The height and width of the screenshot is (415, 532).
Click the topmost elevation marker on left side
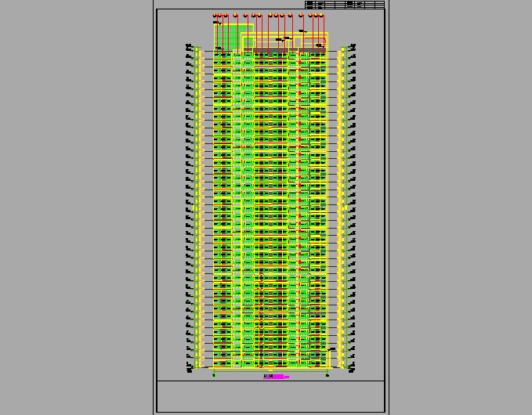(189, 48)
